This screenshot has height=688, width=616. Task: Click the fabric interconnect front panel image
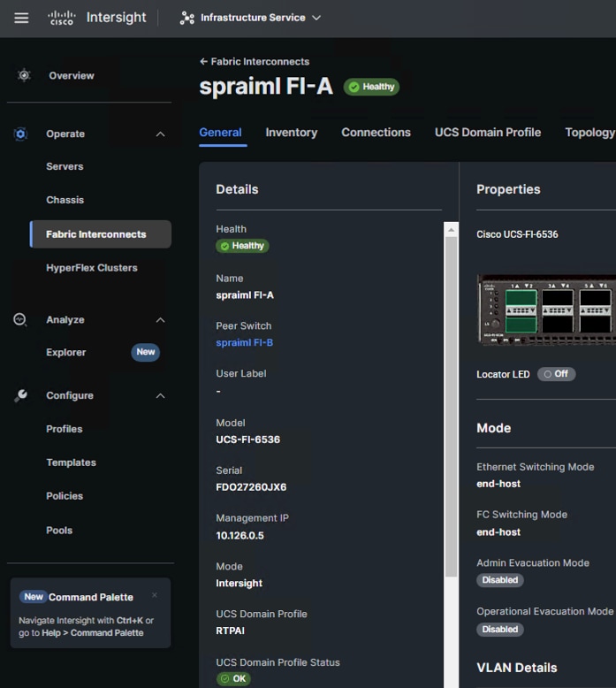click(x=546, y=310)
